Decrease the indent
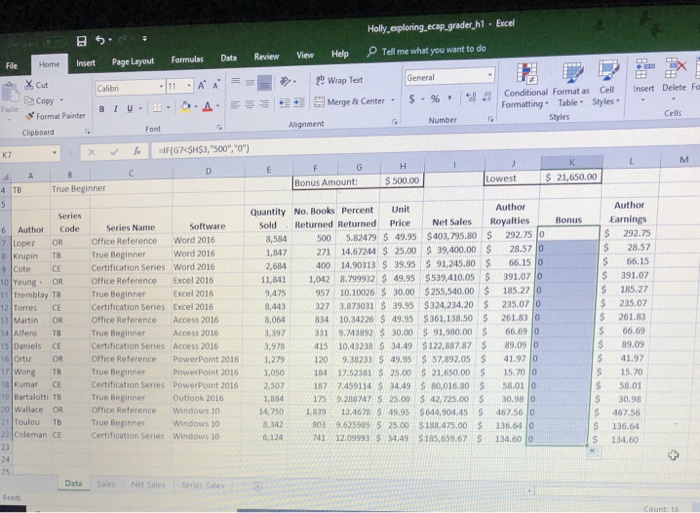700x513 pixels. pyautogui.click(x=284, y=103)
